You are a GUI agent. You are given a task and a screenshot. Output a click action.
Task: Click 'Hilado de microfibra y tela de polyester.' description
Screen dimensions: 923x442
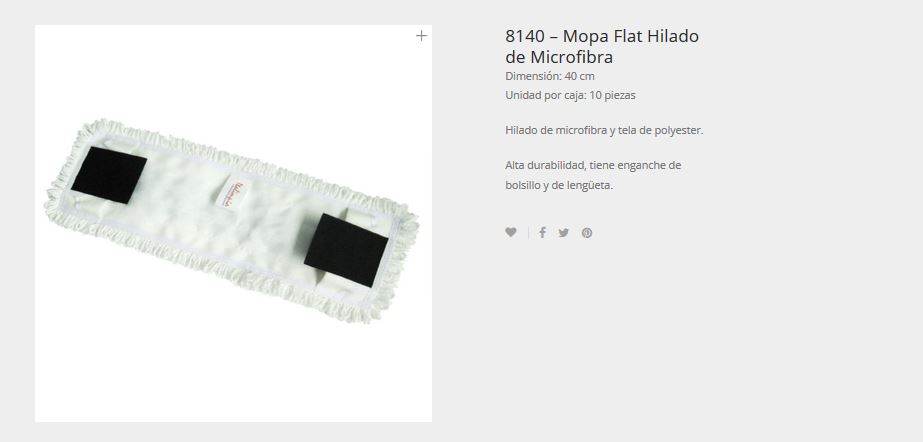(x=604, y=130)
